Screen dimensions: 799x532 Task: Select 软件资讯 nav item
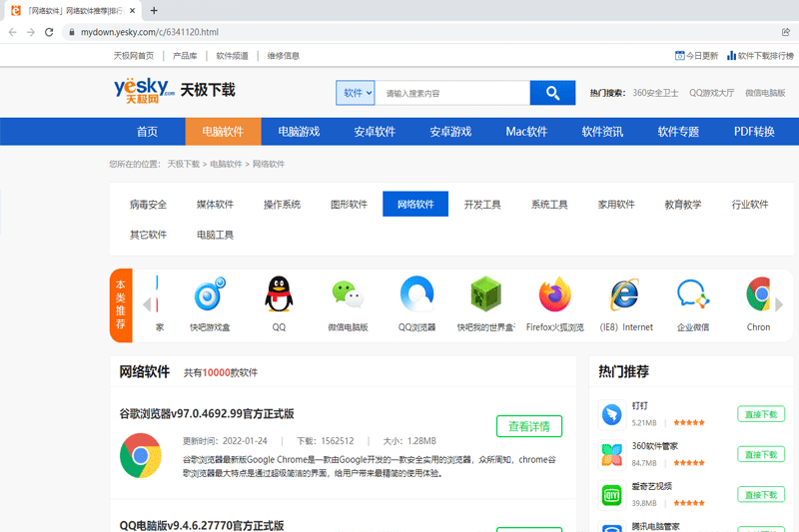tap(602, 132)
